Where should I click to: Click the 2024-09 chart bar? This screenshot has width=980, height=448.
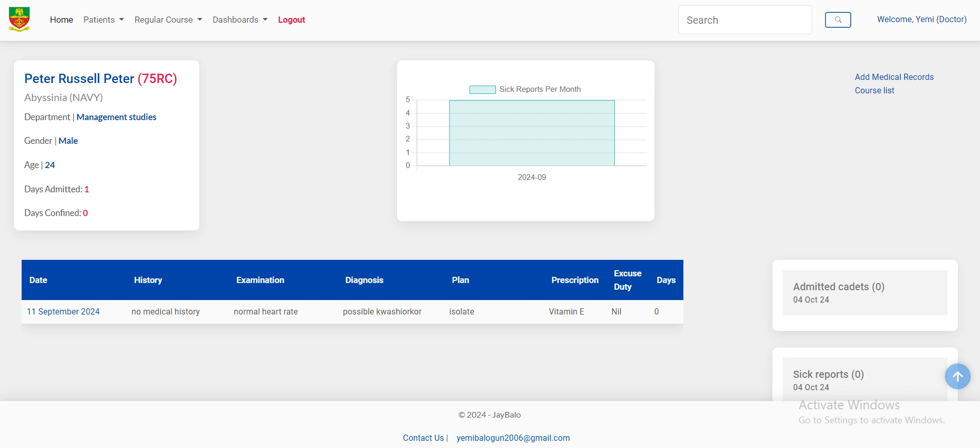[532, 133]
